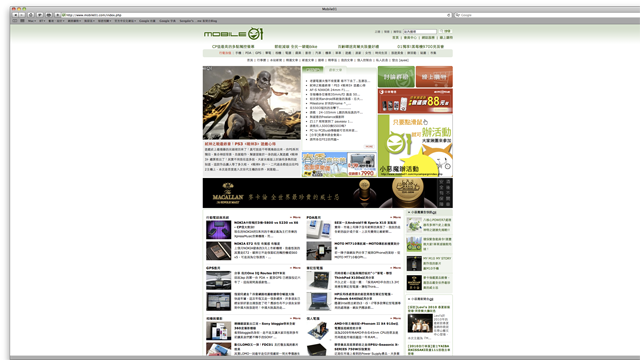Open the Sony bloggie article title

point(265,326)
